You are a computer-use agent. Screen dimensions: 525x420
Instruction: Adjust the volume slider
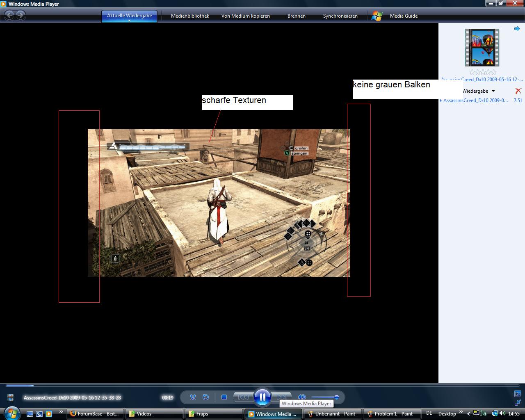[x=324, y=397]
